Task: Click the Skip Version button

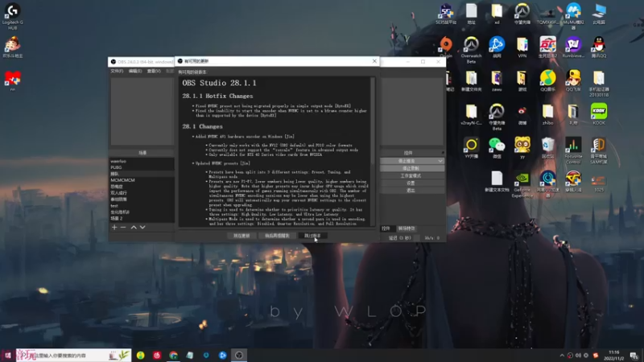Action: (312, 236)
